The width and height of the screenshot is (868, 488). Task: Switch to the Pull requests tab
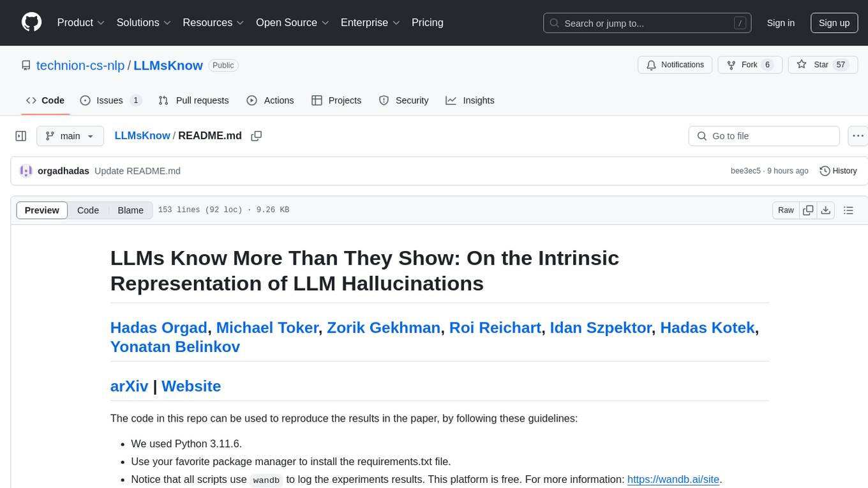[x=193, y=100]
